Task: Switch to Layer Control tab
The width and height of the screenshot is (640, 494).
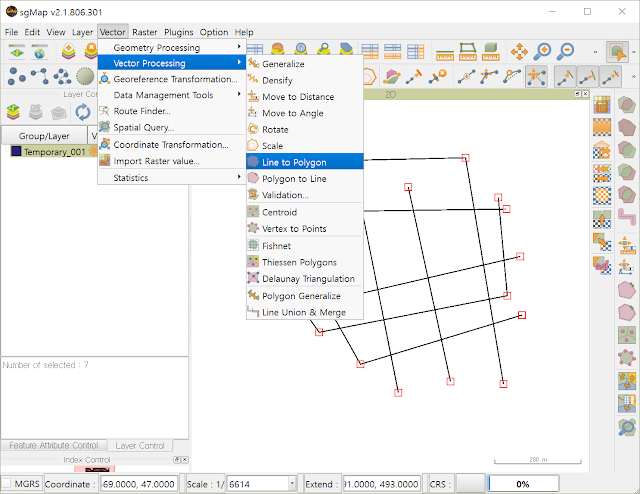Action: (140, 445)
